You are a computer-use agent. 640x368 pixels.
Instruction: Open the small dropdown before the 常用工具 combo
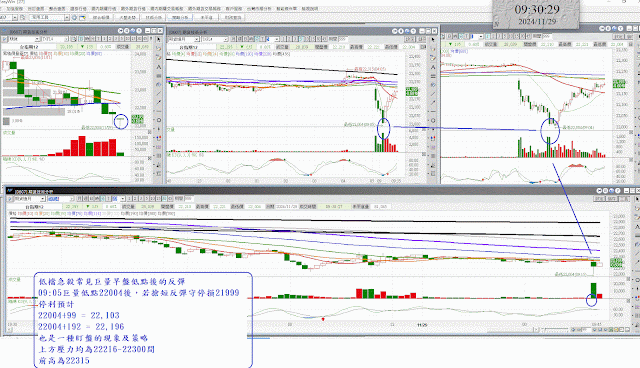click(15, 17)
